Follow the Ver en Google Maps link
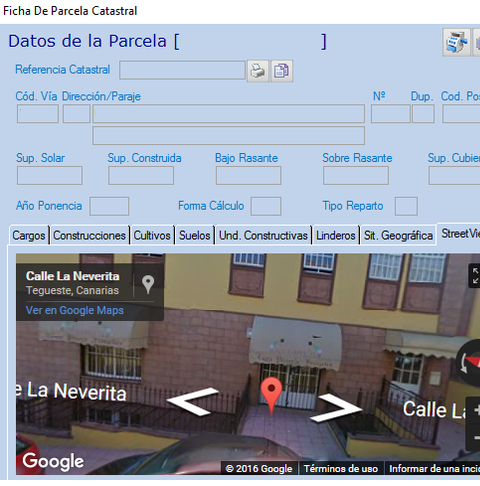The width and height of the screenshot is (480, 486). coord(75,310)
